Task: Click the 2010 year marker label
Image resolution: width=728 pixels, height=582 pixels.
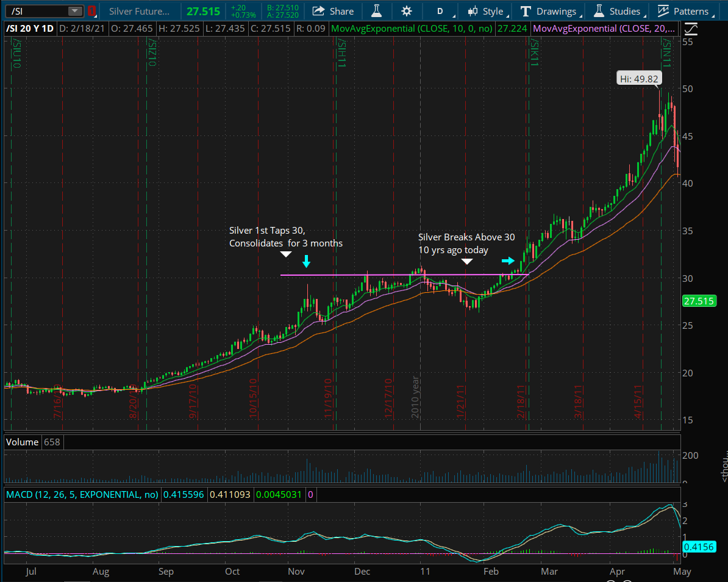Action: [415, 397]
